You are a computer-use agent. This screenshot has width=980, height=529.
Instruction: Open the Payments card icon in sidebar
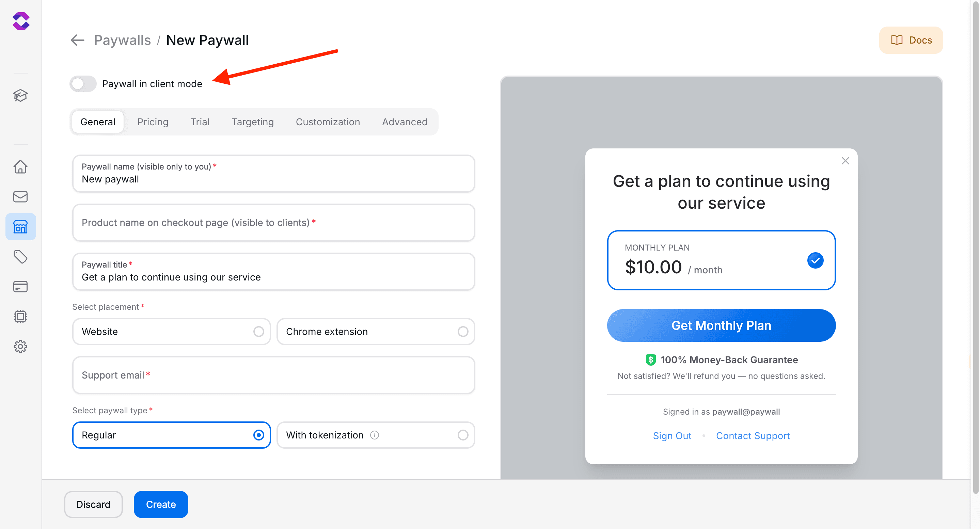click(x=20, y=286)
